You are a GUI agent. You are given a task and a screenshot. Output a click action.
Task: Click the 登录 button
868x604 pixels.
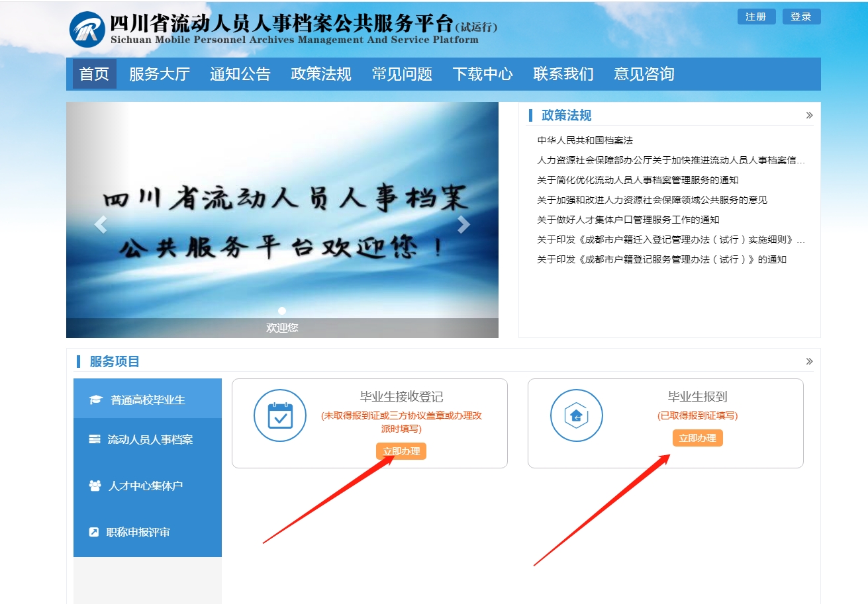coord(801,17)
